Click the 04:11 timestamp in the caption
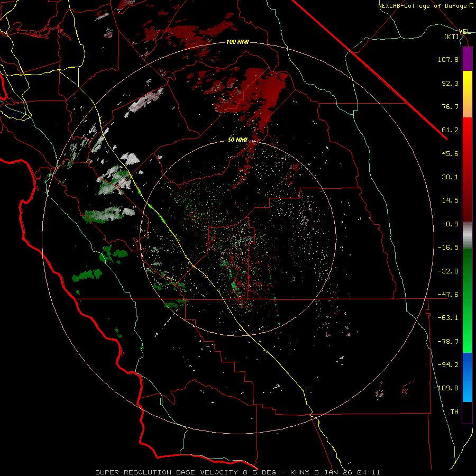This screenshot has height=476, width=476. 368,472
